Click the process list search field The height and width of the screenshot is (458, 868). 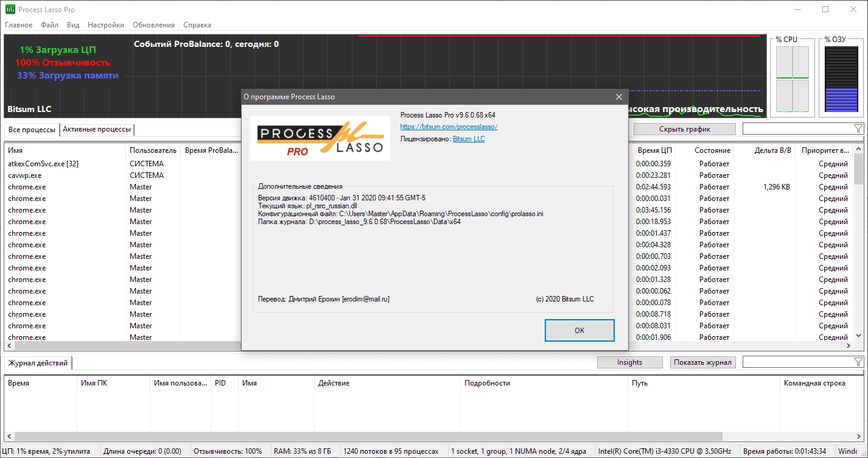797,129
